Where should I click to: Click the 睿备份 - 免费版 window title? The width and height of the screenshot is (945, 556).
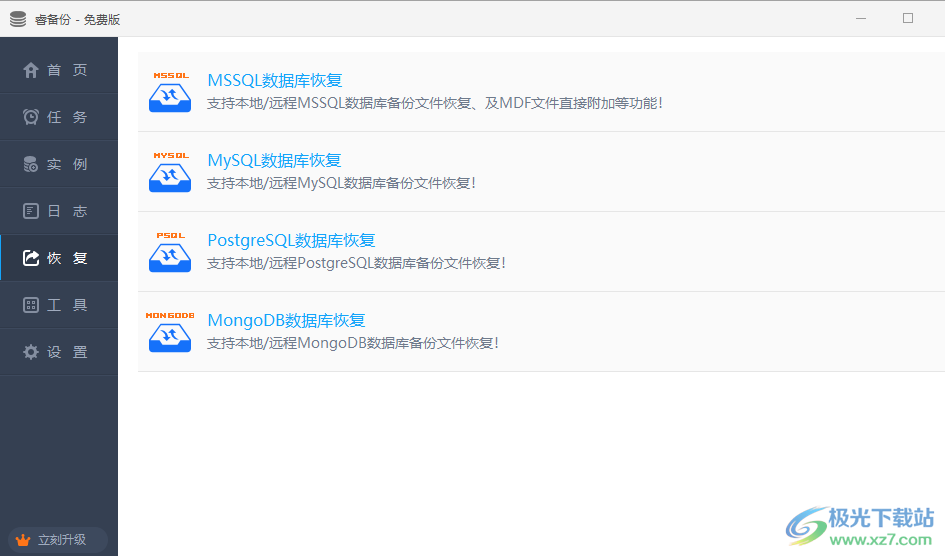[77, 20]
